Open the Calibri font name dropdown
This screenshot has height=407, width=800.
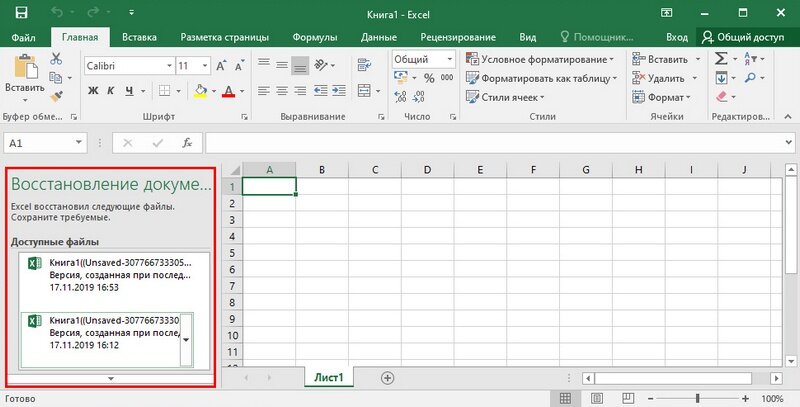[x=169, y=66]
